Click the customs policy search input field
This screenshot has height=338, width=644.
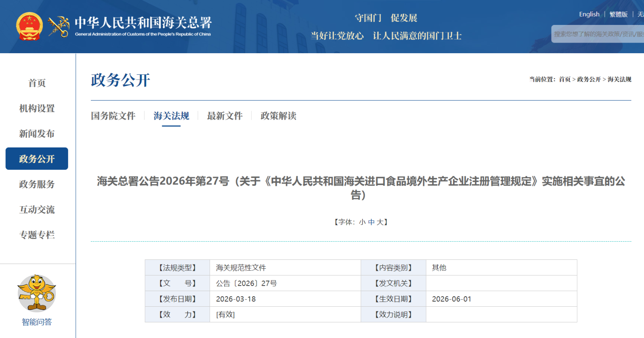click(x=598, y=34)
